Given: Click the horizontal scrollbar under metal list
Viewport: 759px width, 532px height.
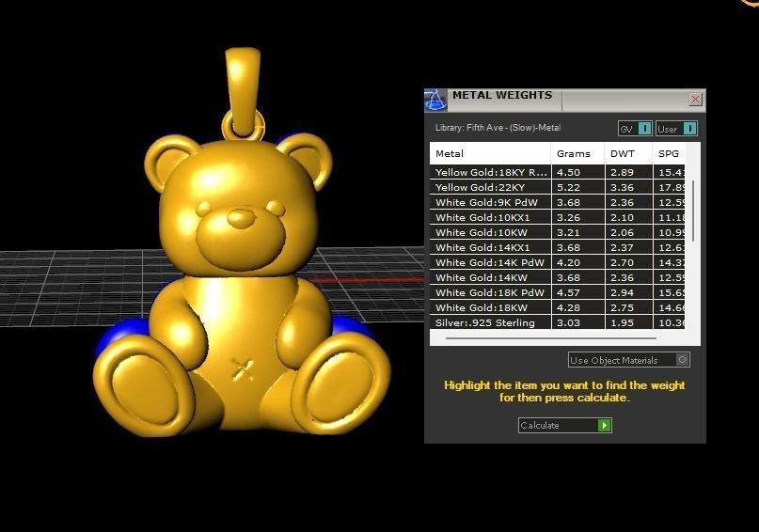Looking at the screenshot, I should click(x=551, y=338).
